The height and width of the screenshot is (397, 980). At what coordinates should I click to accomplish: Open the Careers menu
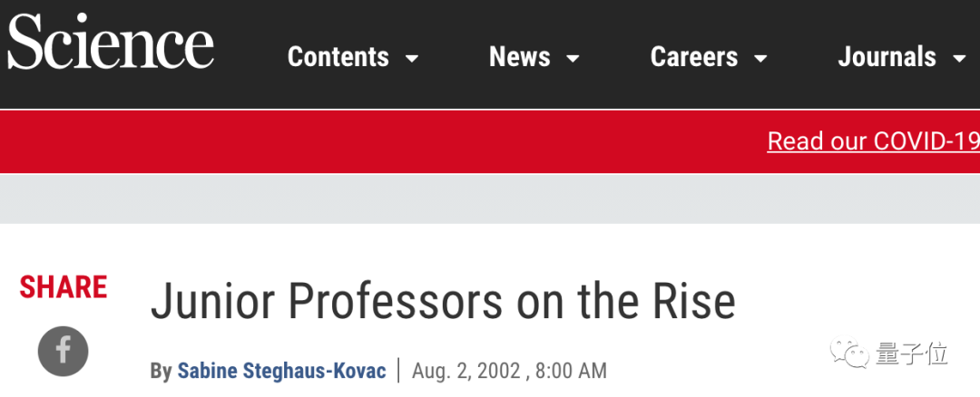coord(695,57)
